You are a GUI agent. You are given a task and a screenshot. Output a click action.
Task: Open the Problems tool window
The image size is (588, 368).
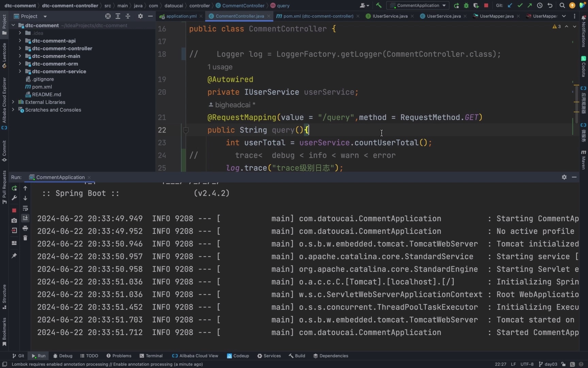click(119, 356)
